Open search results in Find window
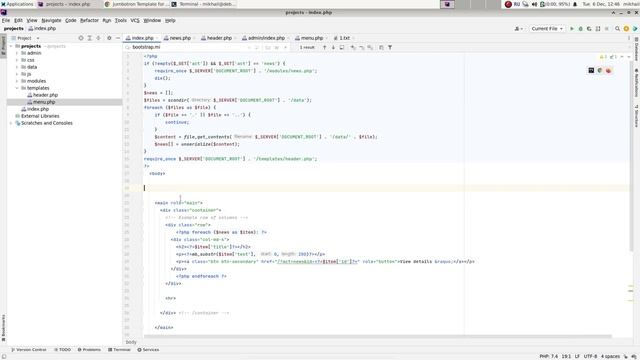The height and width of the screenshot is (360, 640). point(342,47)
